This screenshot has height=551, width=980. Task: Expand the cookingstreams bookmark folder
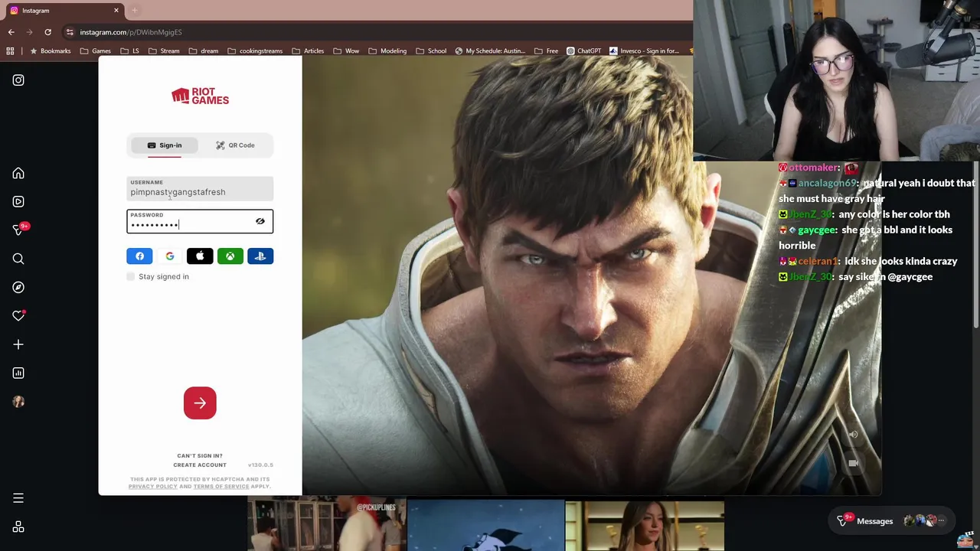pyautogui.click(x=255, y=51)
